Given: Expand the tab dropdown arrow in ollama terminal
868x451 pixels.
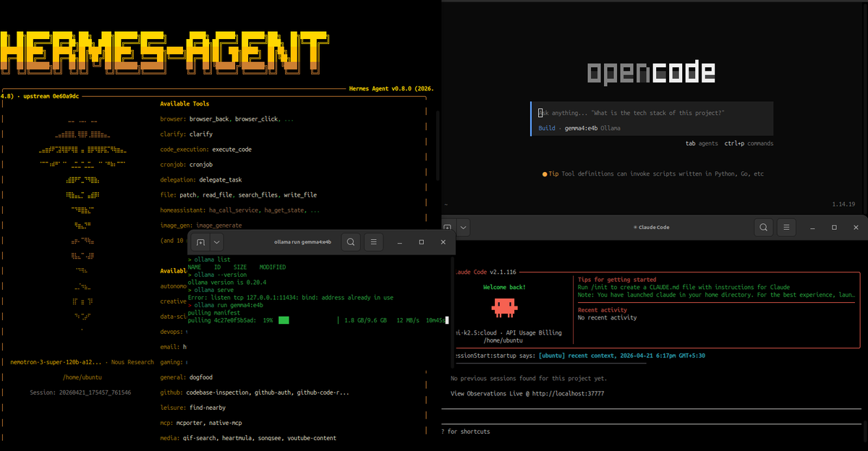Looking at the screenshot, I should point(216,242).
